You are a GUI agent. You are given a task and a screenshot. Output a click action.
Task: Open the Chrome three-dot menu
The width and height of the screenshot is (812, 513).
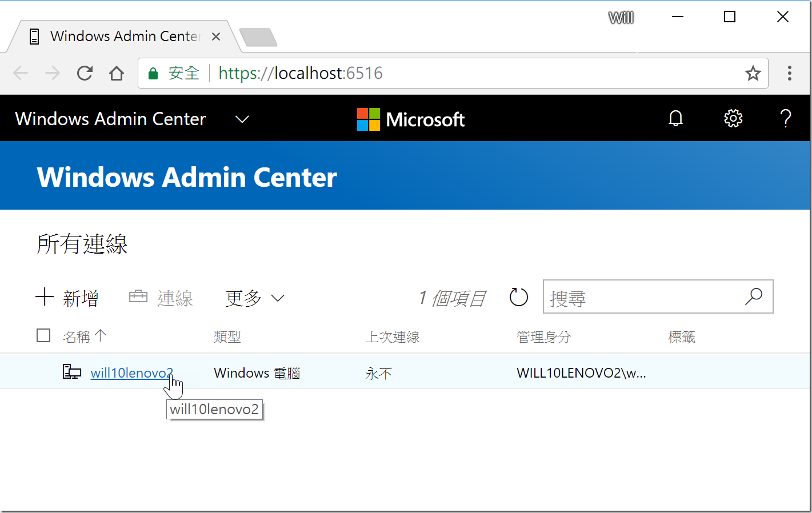(x=789, y=73)
